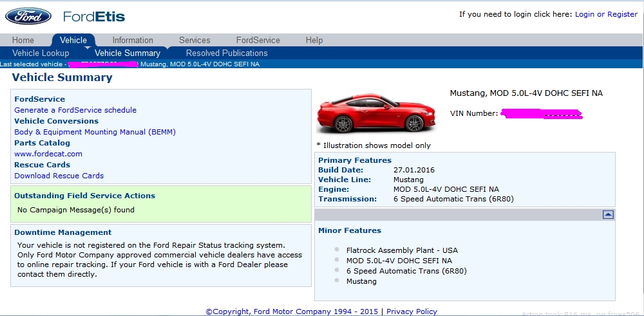Click the FordEtis title logo text
Viewport: 644px width, 316px height.
[x=94, y=17]
